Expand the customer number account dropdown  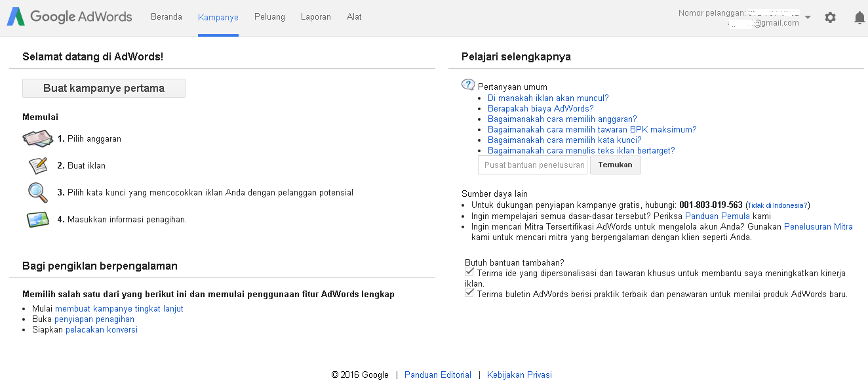[x=807, y=18]
